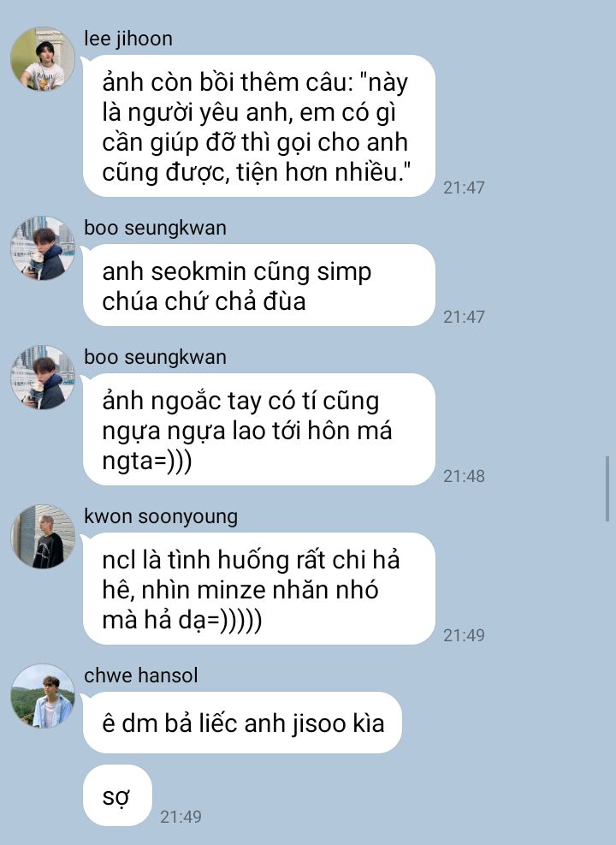This screenshot has width=616, height=845.
Task: Tap boo seungkwan's first avatar photo
Action: (x=43, y=248)
